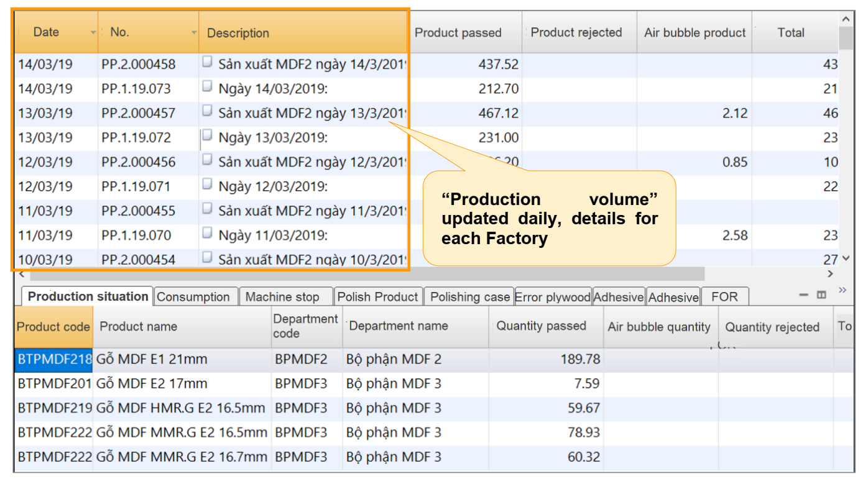
Task: Select the BTPMDF219 product code cell
Action: coord(54,408)
